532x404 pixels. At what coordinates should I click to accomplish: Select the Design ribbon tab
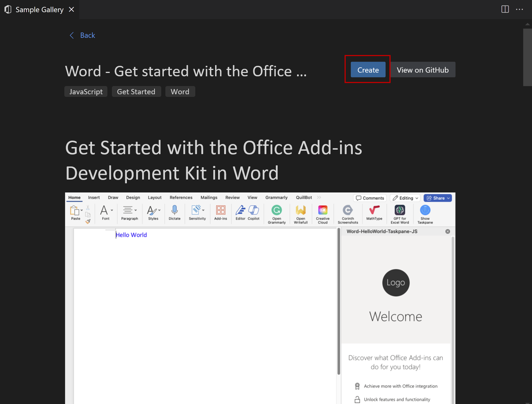[x=133, y=198]
